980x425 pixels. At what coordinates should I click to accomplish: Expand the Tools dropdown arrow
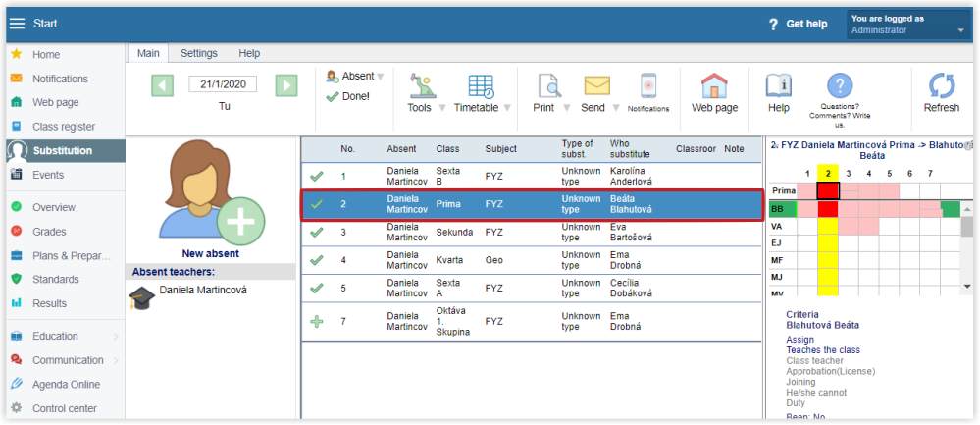(x=441, y=108)
